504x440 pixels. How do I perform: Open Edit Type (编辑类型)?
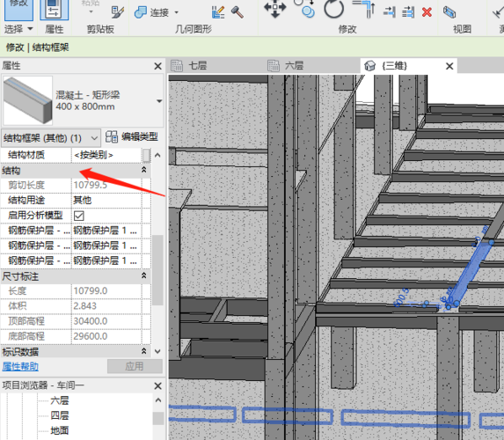(132, 137)
